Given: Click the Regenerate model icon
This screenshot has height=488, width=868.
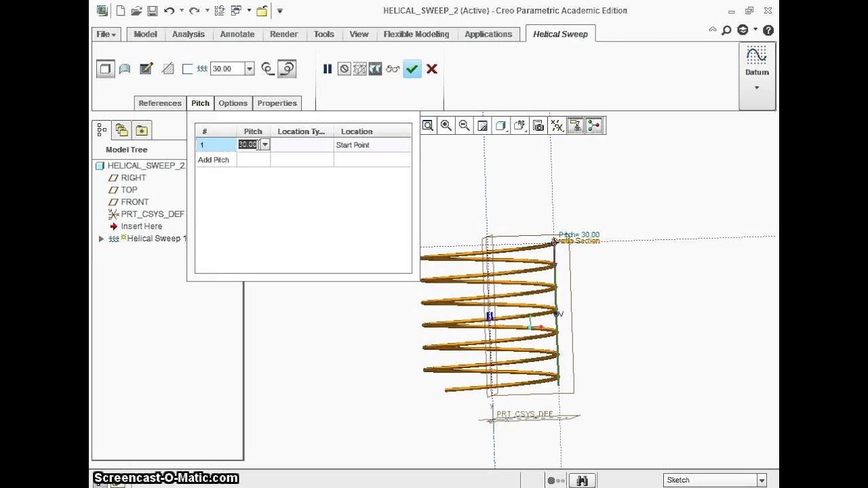Looking at the screenshot, I should (x=218, y=11).
